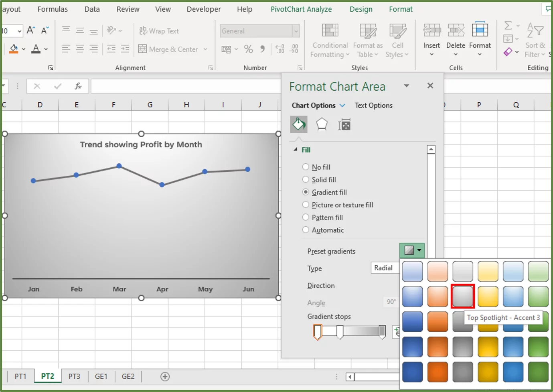This screenshot has width=553, height=392.
Task: Select the Fill & Line paint bucket icon
Action: click(x=299, y=124)
